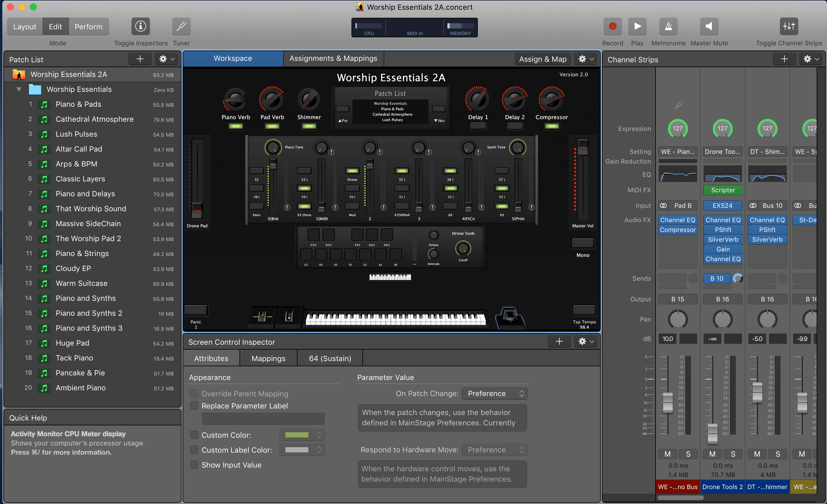Check the Show Input Value option
827x504 pixels.
pos(194,465)
